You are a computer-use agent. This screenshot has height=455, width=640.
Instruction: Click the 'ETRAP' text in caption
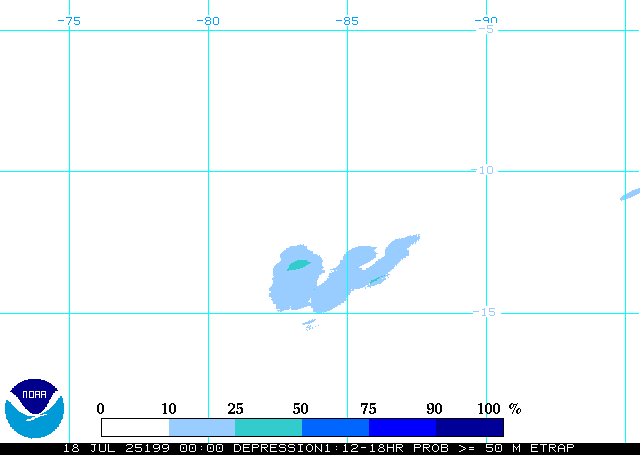point(552,448)
